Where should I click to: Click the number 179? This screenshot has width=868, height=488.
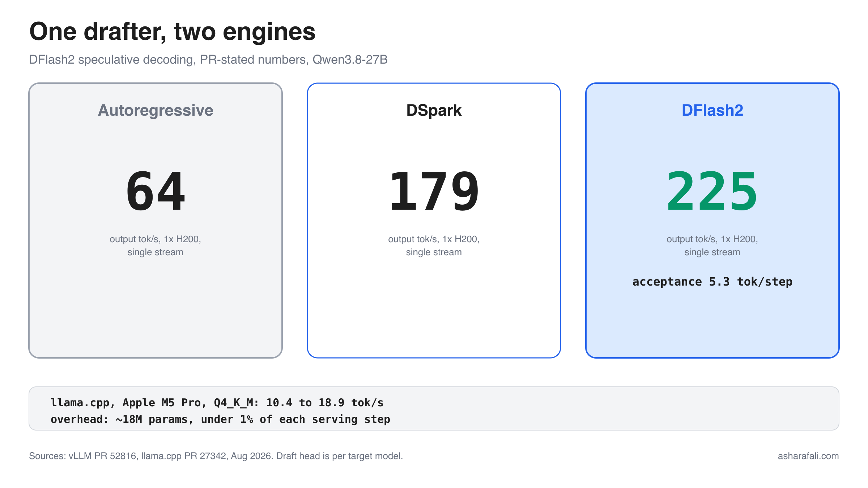coord(434,191)
